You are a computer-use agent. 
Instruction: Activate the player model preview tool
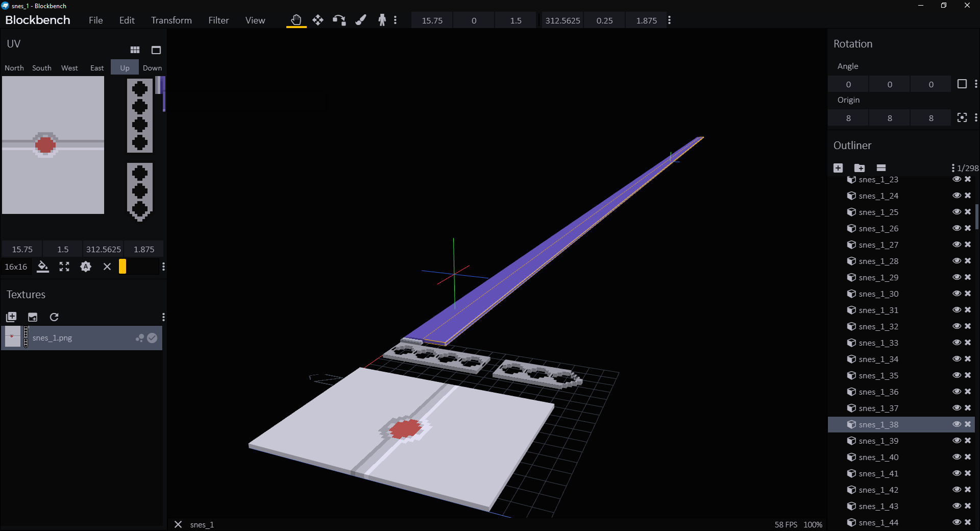[382, 20]
